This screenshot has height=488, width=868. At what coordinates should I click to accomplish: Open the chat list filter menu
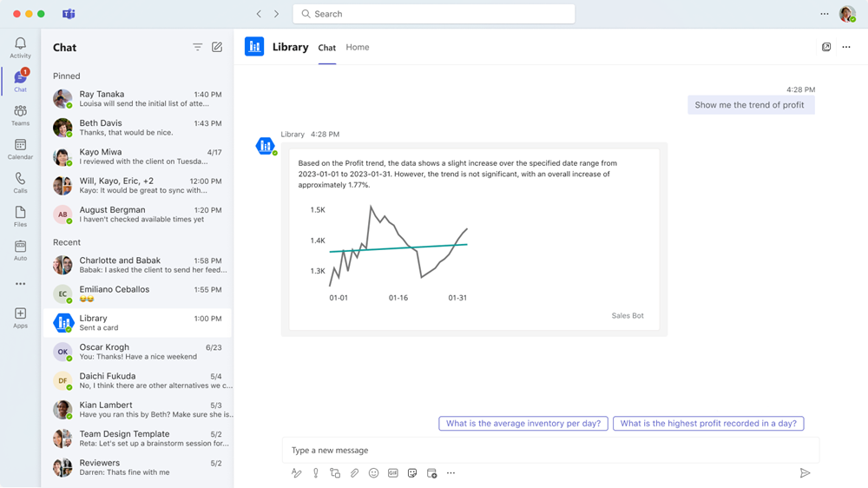pos(197,48)
